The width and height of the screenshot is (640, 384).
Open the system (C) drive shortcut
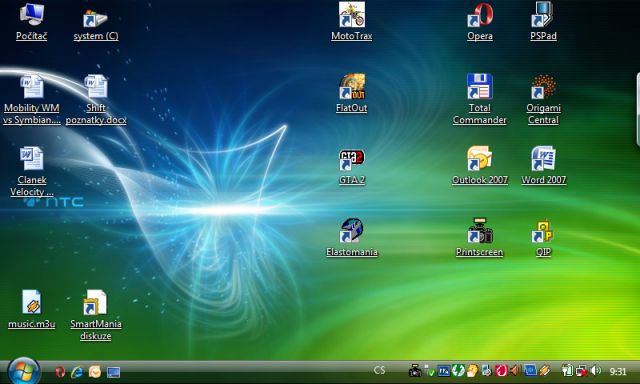tap(96, 24)
